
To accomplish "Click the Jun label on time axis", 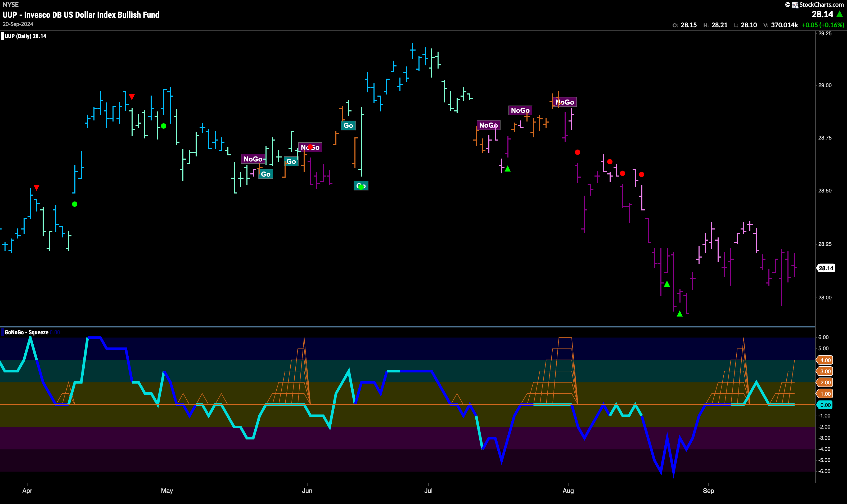I will click(307, 490).
